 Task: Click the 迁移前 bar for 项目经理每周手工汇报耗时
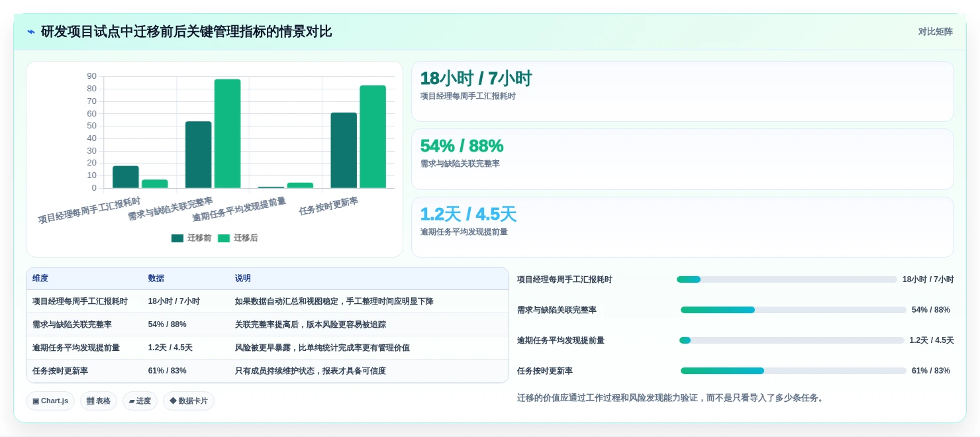click(x=126, y=177)
